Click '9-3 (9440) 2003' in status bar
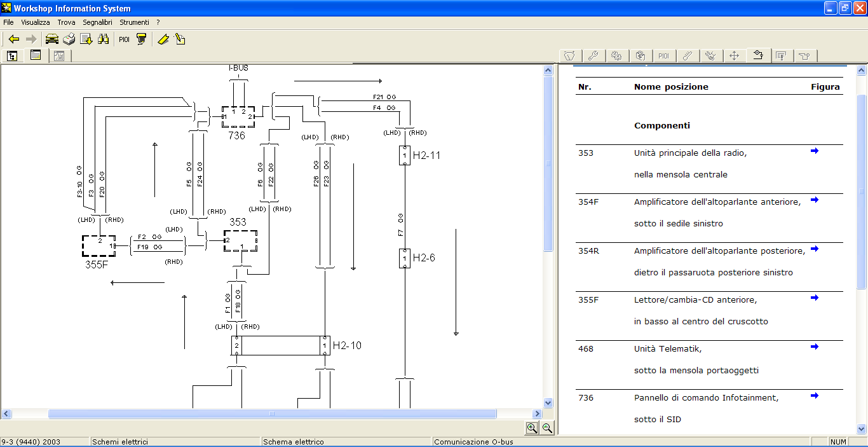This screenshot has width=868, height=447. point(31,442)
